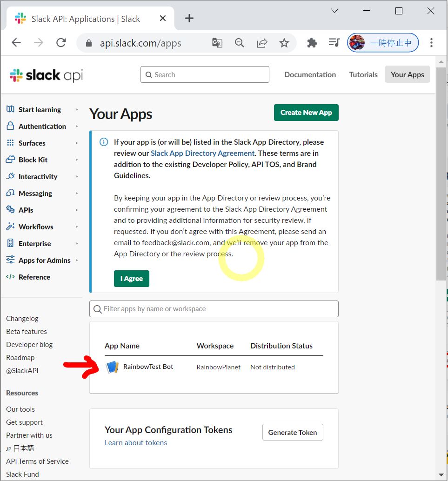The image size is (448, 481).
Task: Click the padlock site info icon
Action: point(89,43)
